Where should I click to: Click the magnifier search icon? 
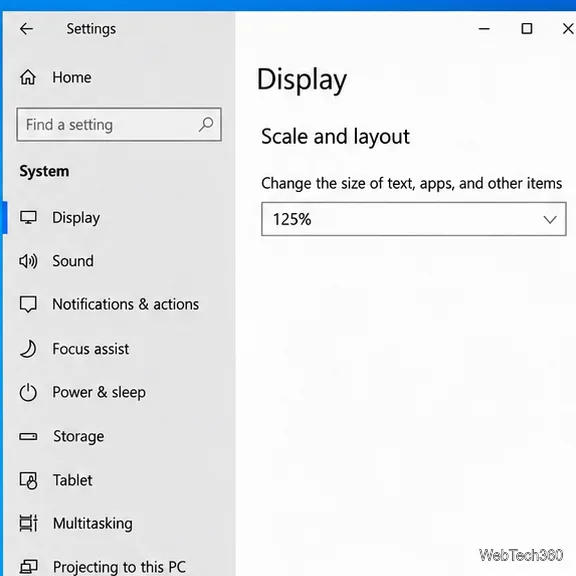pyautogui.click(x=206, y=124)
